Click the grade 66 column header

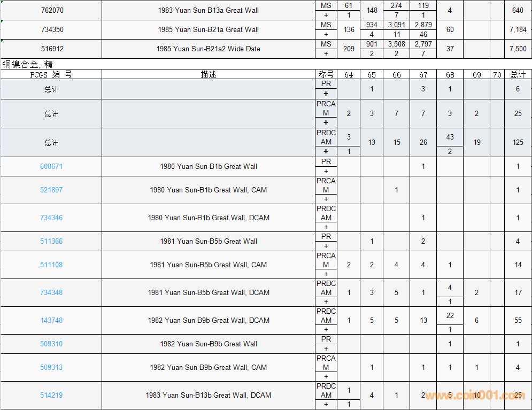pyautogui.click(x=397, y=75)
